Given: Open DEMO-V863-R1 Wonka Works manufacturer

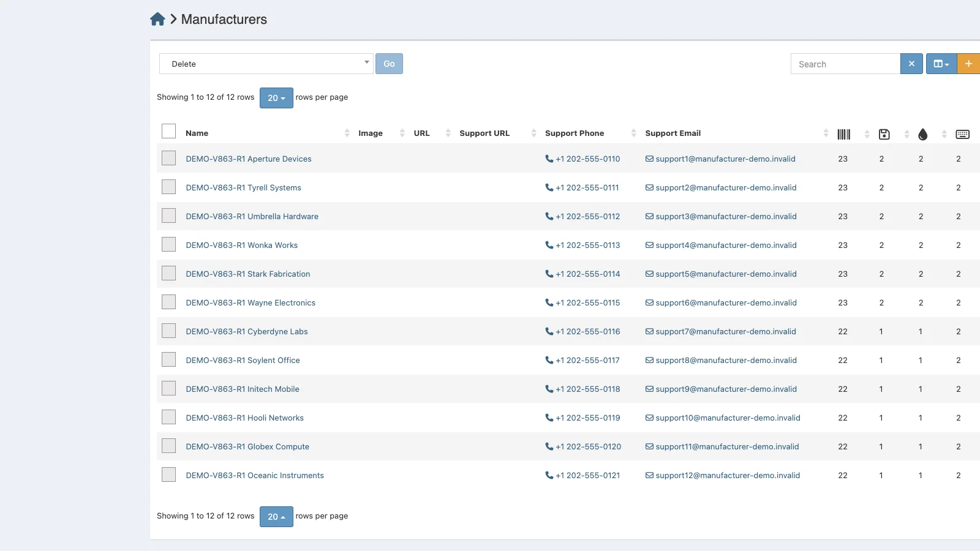Looking at the screenshot, I should coord(241,245).
